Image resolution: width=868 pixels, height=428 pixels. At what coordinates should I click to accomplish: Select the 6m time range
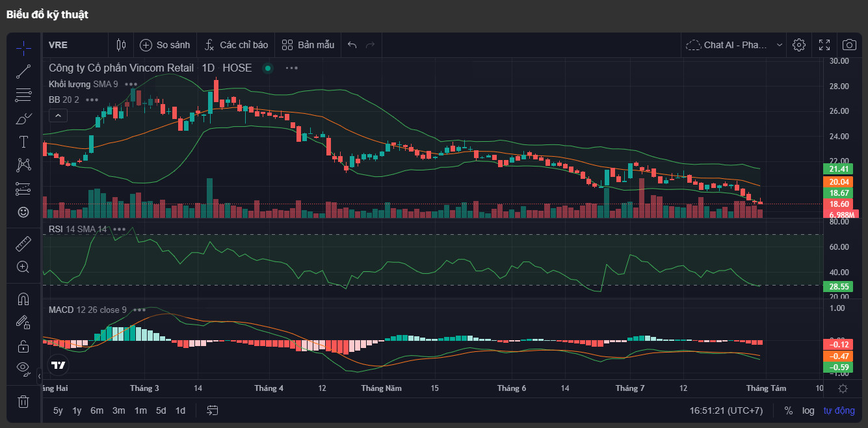coord(97,410)
